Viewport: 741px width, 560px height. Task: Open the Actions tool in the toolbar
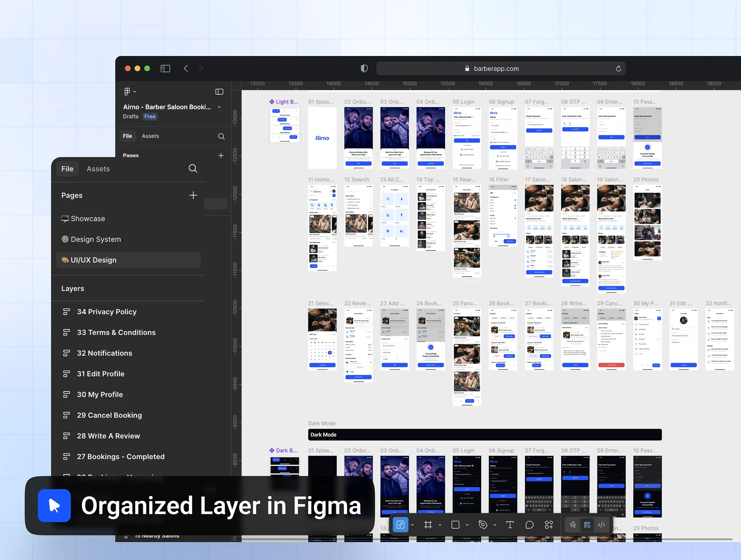pos(549,525)
